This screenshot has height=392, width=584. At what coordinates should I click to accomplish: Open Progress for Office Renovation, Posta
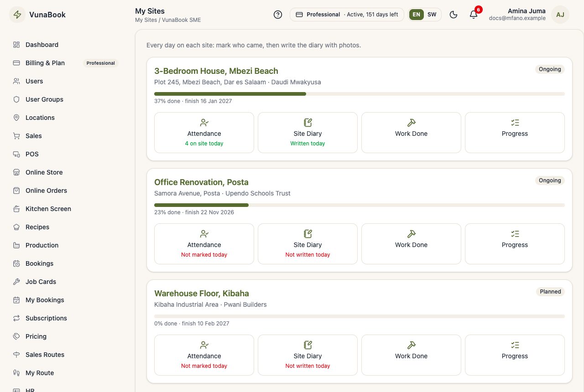pyautogui.click(x=515, y=244)
